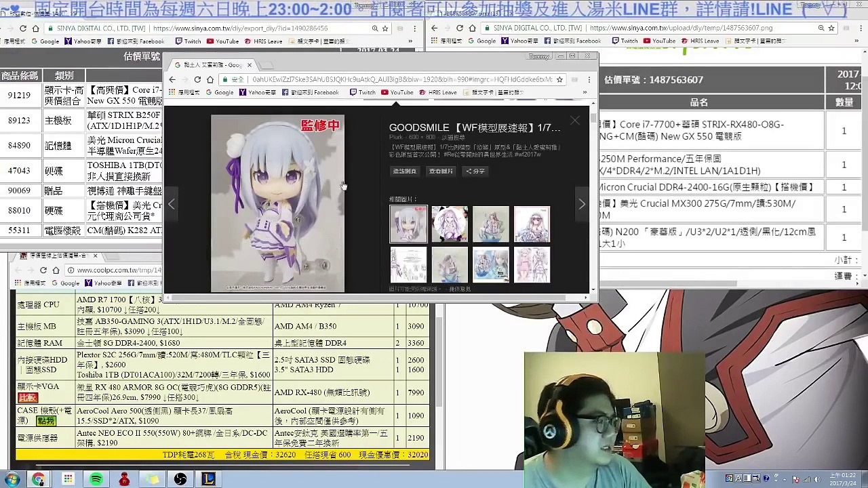Show the next image with the right arrow
Screen dimensions: 868x488
tap(582, 203)
